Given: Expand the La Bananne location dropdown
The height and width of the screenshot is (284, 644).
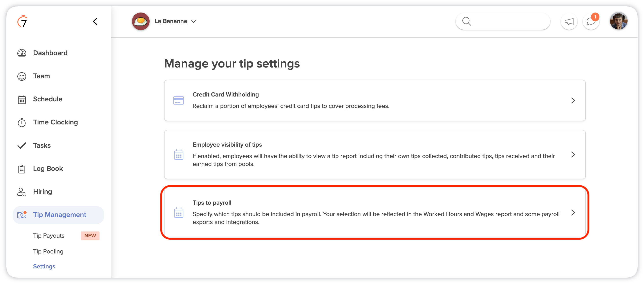Looking at the screenshot, I should (194, 22).
